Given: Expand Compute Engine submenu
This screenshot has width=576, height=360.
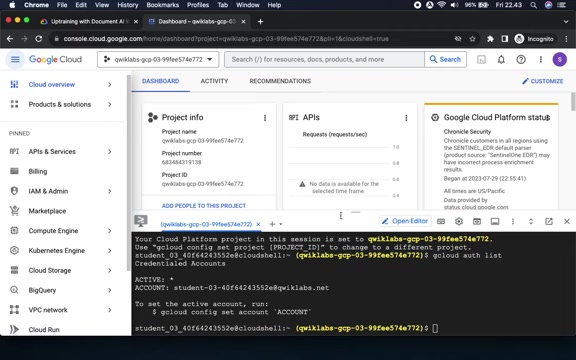Looking at the screenshot, I should tap(109, 231).
